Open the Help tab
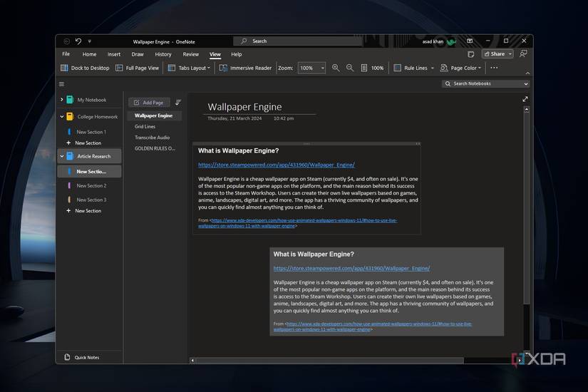 236,54
